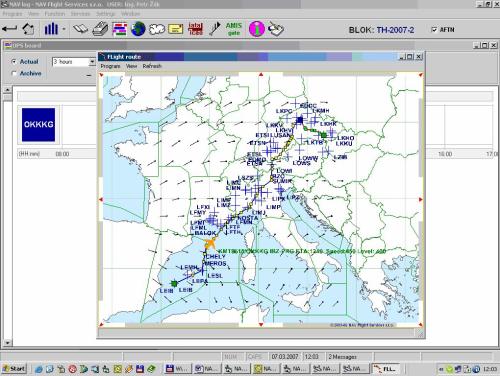The width and height of the screenshot is (500, 376).
Task: Click the green airport square near LKTB
Action: tap(323, 135)
